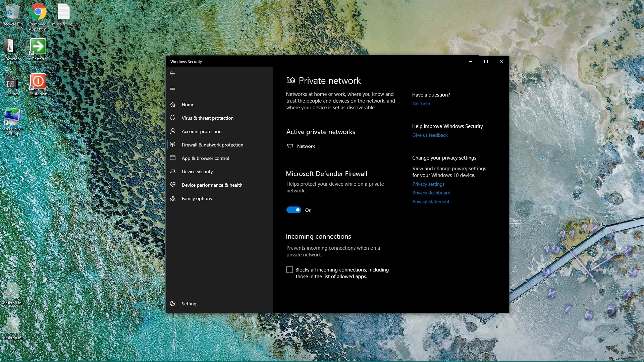Screen dimensions: 644x362
Task: Click the Active private networks heading
Action: pos(321,132)
